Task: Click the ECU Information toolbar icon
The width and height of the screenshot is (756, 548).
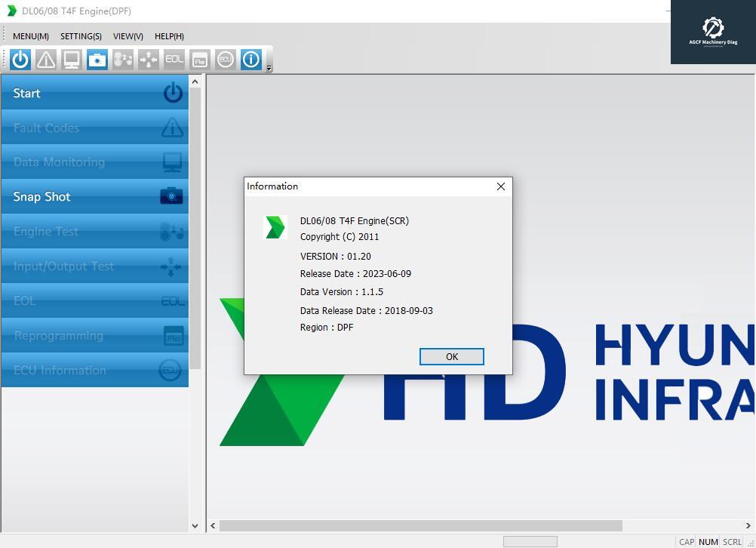Action: coord(226,60)
